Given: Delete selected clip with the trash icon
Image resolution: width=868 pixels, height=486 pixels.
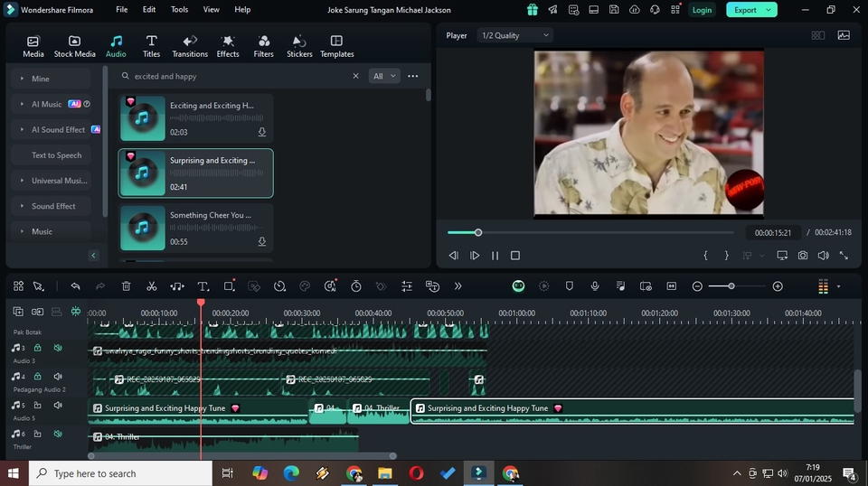Looking at the screenshot, I should tap(126, 286).
